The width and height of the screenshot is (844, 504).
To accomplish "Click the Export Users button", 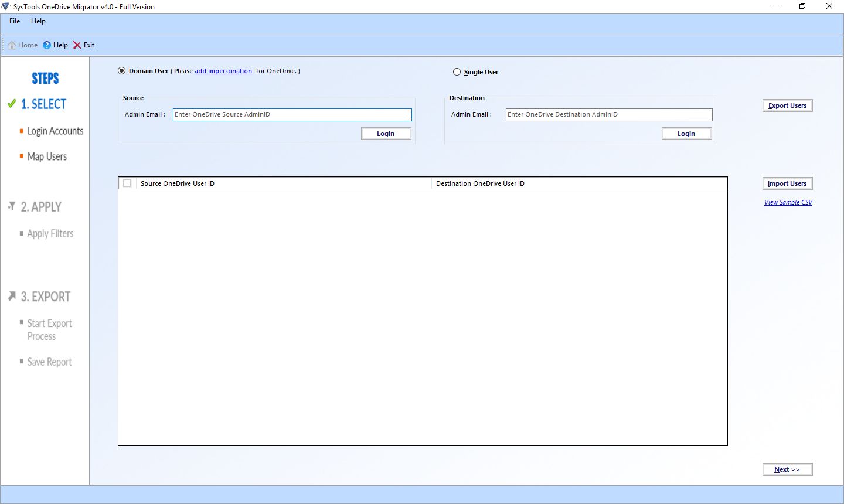I will coord(787,105).
